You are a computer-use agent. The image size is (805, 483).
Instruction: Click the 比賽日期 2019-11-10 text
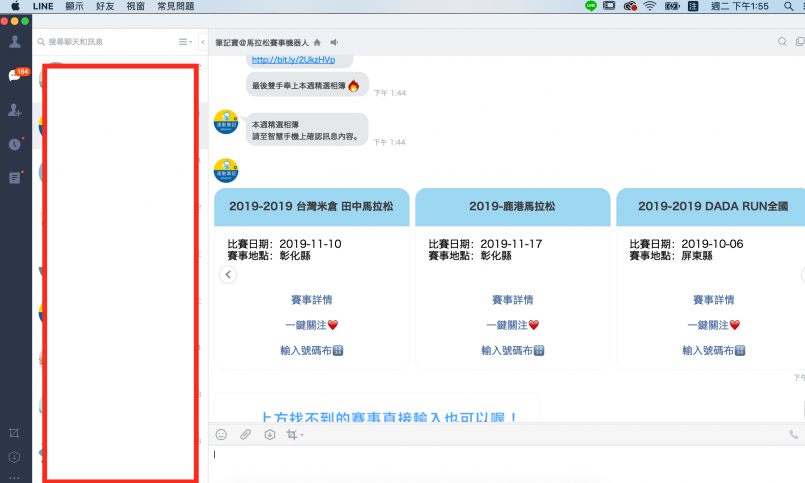(284, 244)
